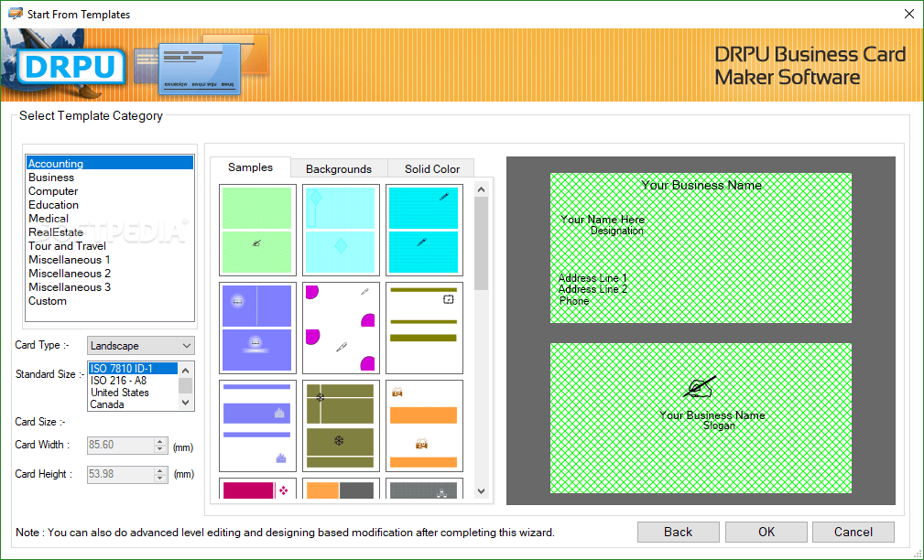Cancel the template selection dialog
924x560 pixels.
(x=853, y=532)
